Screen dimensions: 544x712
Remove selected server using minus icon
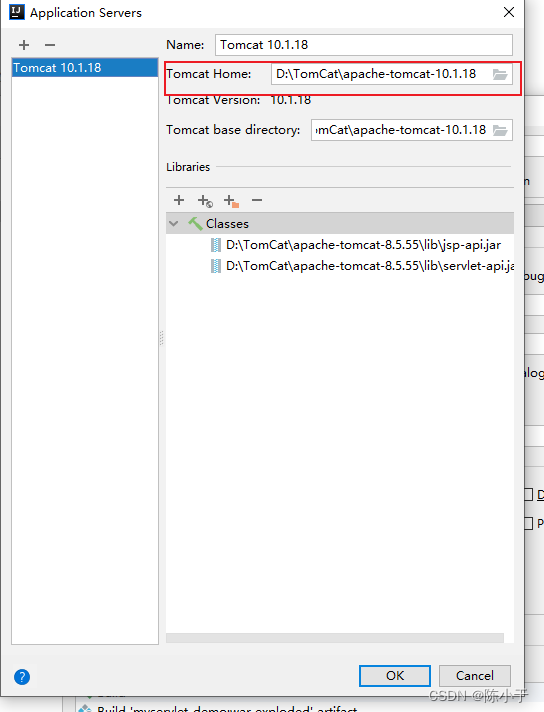coord(50,45)
